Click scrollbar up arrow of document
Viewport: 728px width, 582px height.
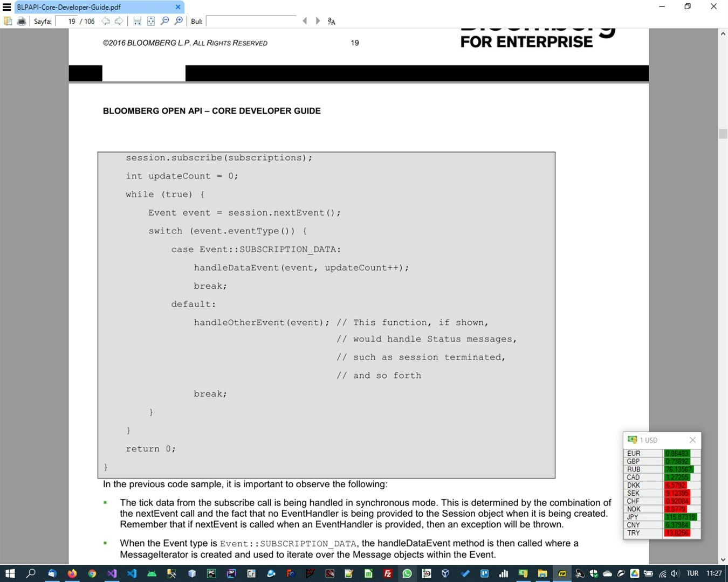tap(723, 33)
